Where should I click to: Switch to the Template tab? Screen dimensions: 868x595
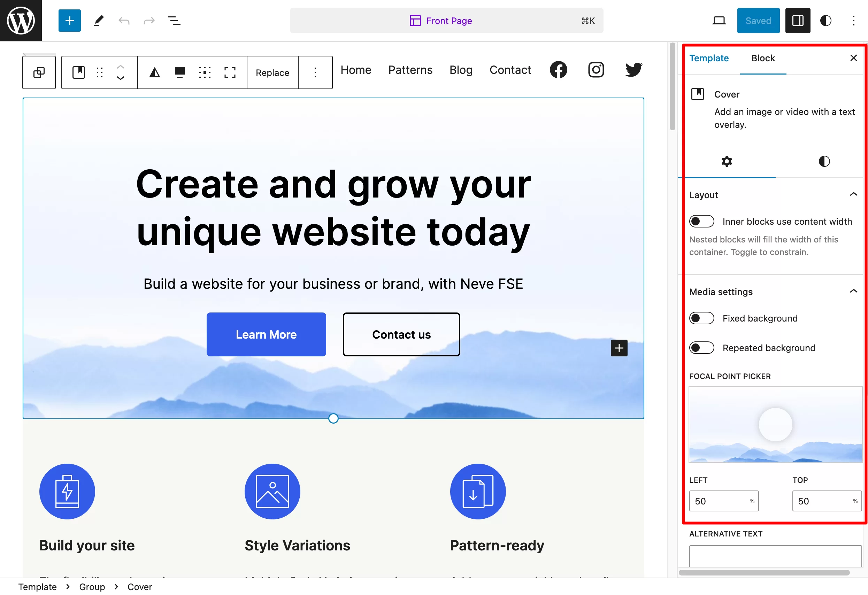pyautogui.click(x=708, y=57)
